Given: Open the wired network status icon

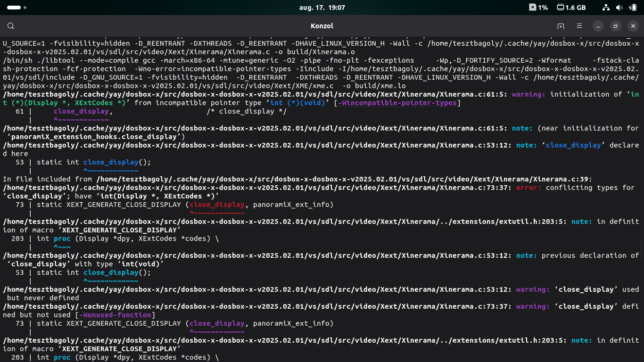Looking at the screenshot, I should (x=606, y=8).
